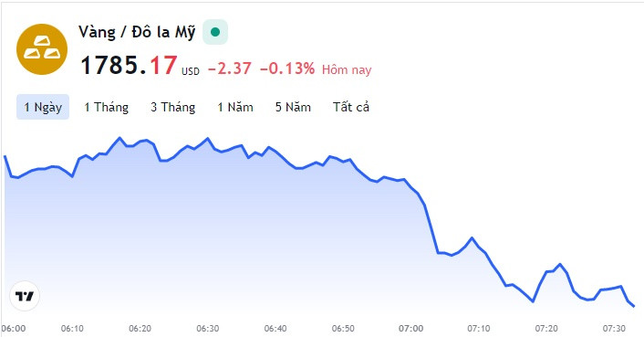Show the 1 Năm chart range

click(235, 107)
